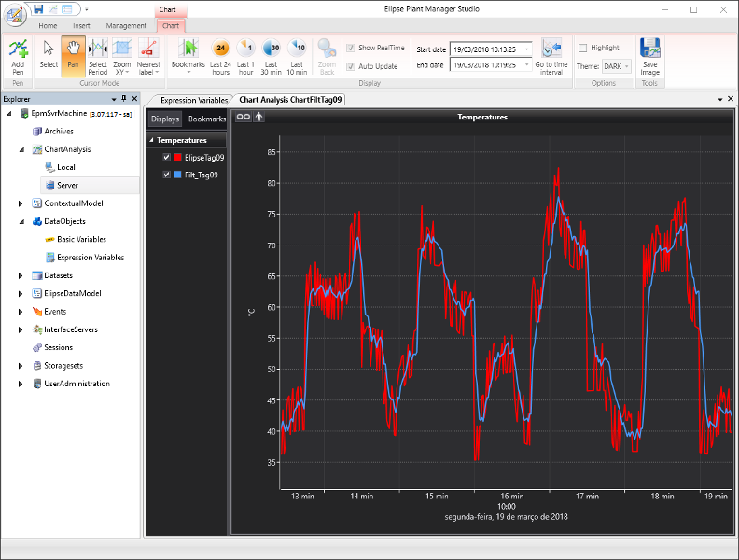The height and width of the screenshot is (560, 739).
Task: Expand the InterfaceServers tree node
Action: pyautogui.click(x=21, y=330)
